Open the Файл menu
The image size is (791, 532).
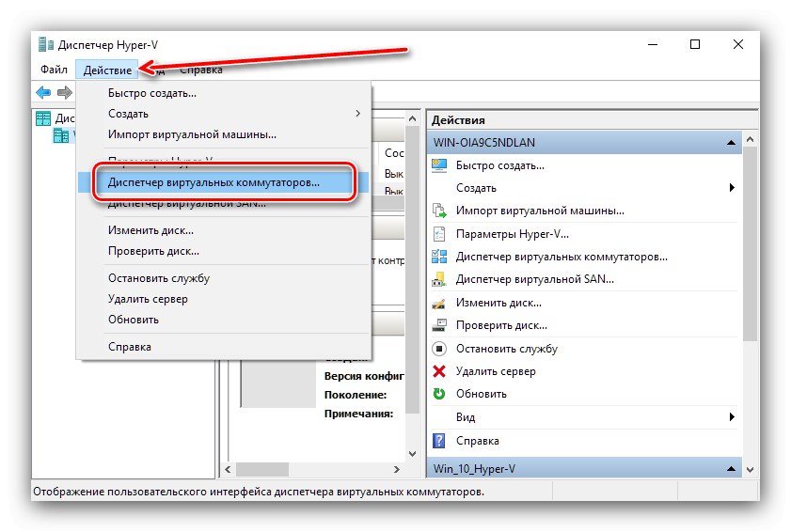coord(54,70)
